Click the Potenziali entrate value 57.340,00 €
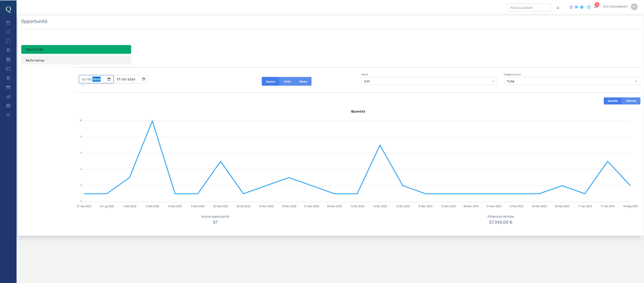Viewport: 644px width, 283px height. (501, 222)
